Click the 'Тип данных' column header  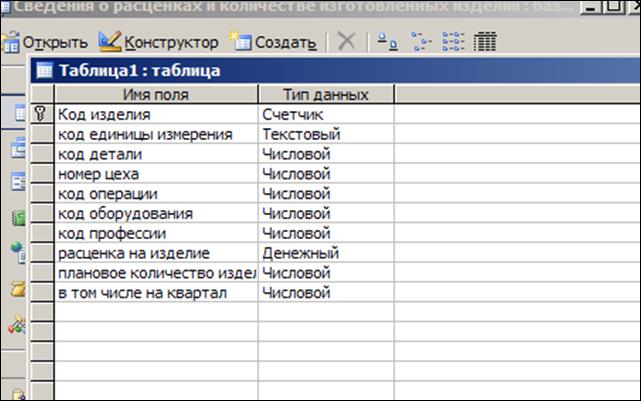pos(325,95)
